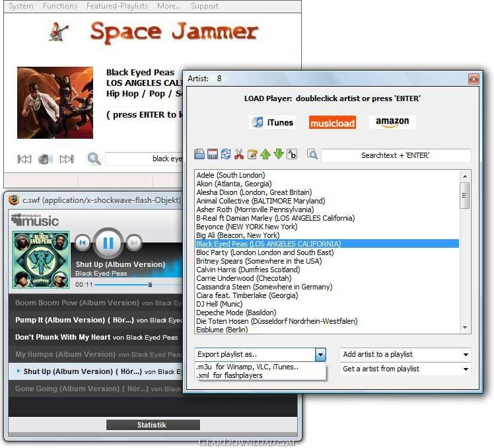This screenshot has width=494, height=448.
Task: Play My Humps (Album Version) track
Action: pyautogui.click(x=96, y=354)
